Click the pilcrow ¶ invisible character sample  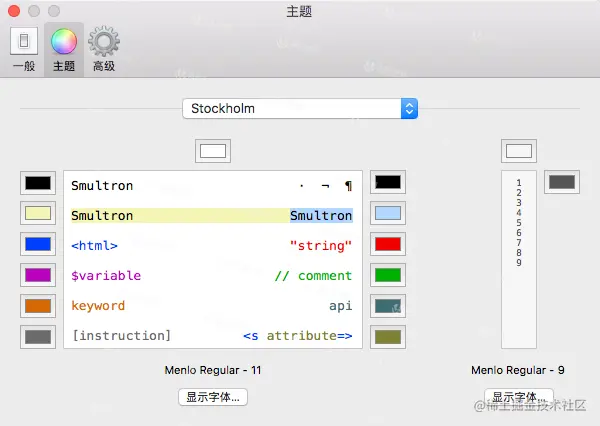(x=348, y=186)
